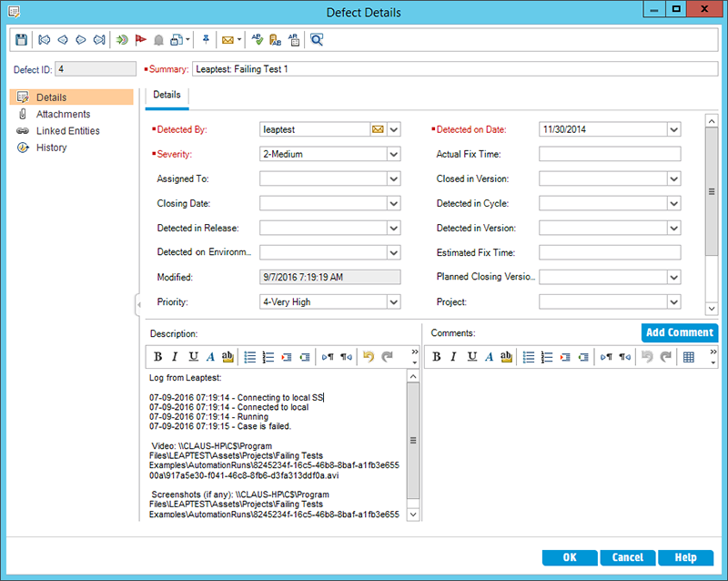Click the go to defect green arrow icon
Screen dimensions: 728x581
(122, 40)
